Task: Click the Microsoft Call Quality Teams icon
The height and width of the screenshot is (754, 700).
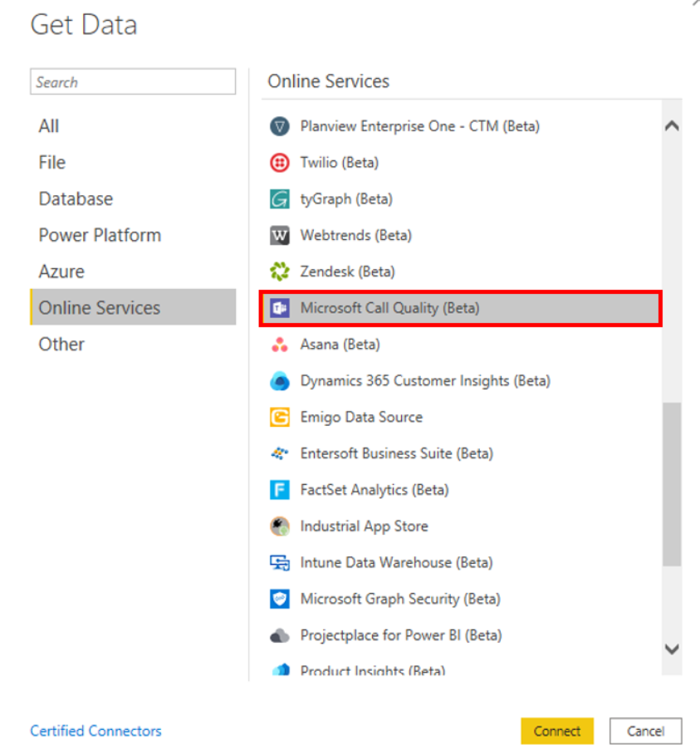Action: [279, 308]
